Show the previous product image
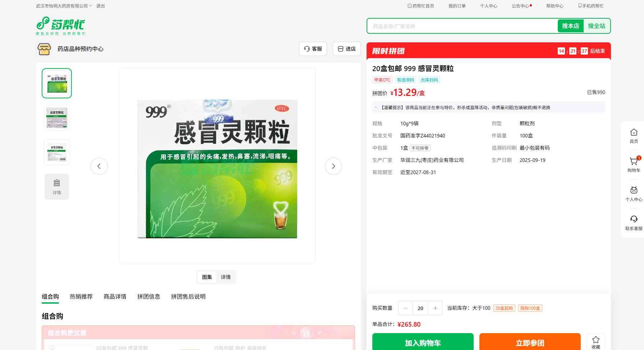 click(x=99, y=166)
